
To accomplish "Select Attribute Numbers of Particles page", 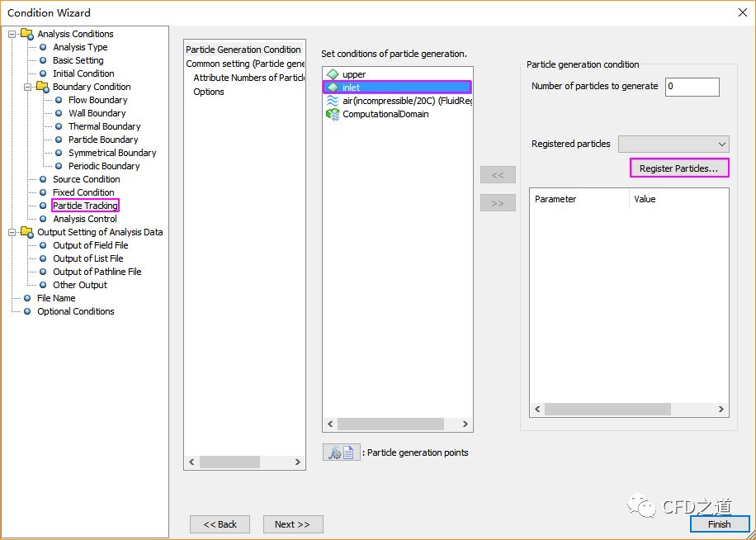I will pos(248,78).
